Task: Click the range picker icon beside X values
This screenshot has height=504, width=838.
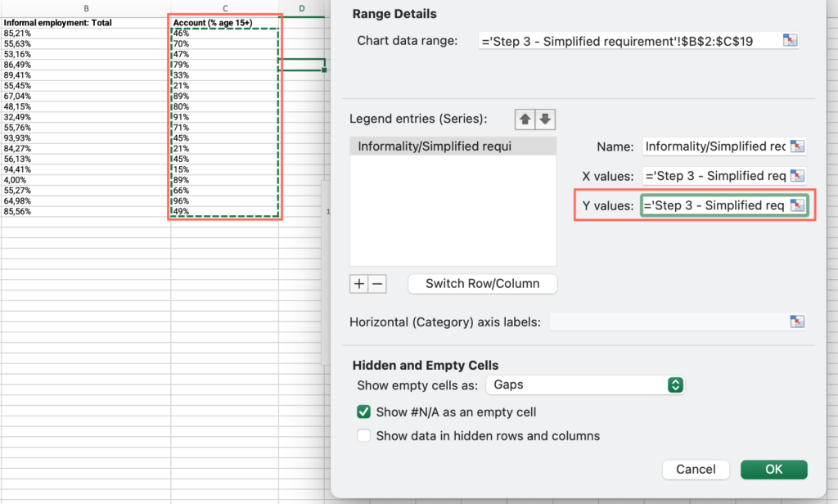Action: (797, 176)
